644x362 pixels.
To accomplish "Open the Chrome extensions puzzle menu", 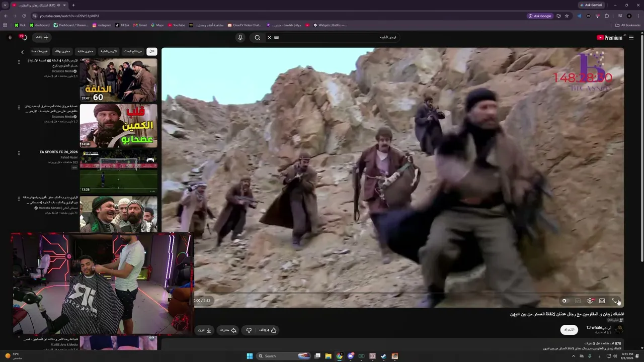I will pos(607,16).
